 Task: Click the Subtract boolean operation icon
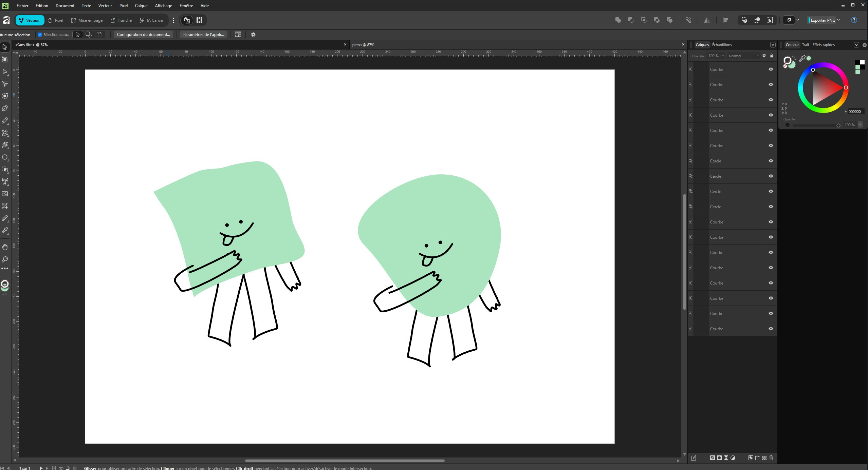631,20
